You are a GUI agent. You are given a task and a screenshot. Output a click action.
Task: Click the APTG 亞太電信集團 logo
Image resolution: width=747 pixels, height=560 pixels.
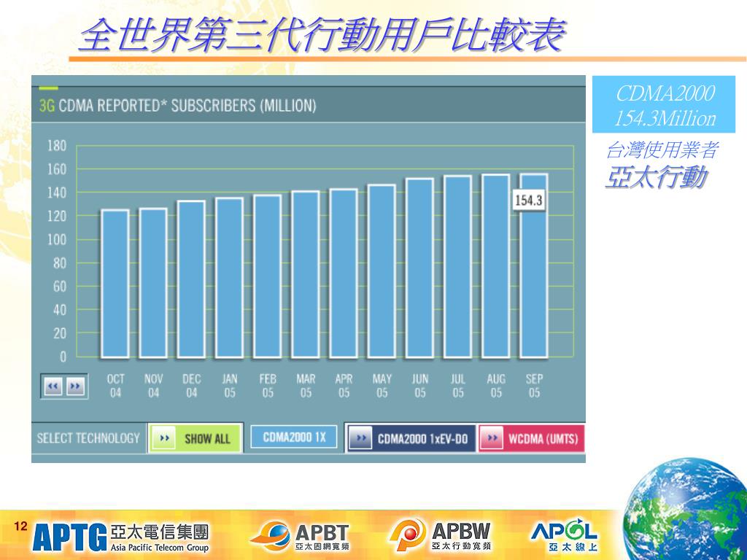click(x=120, y=537)
